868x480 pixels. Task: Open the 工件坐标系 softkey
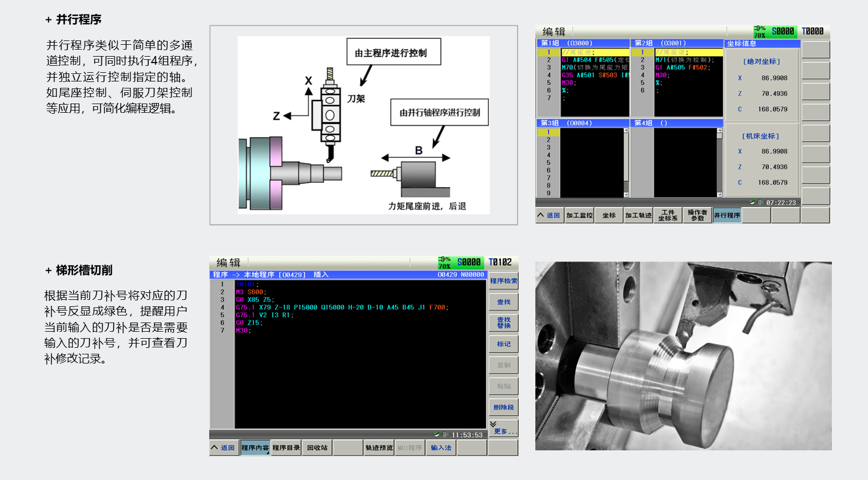click(667, 215)
